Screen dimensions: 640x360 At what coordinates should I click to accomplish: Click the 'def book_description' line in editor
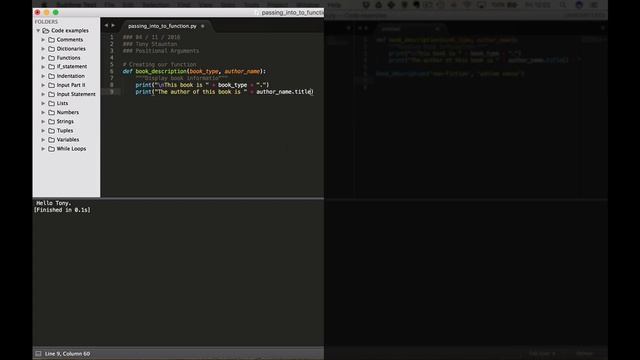click(194, 71)
